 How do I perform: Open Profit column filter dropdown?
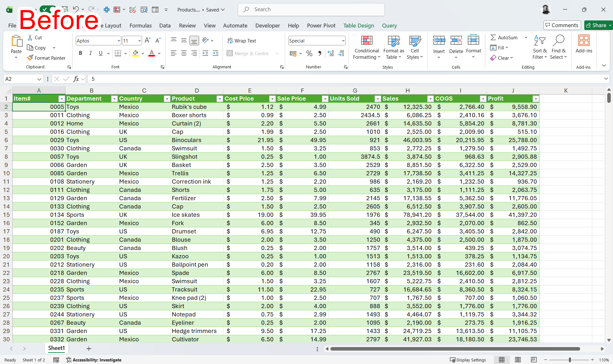(x=536, y=99)
